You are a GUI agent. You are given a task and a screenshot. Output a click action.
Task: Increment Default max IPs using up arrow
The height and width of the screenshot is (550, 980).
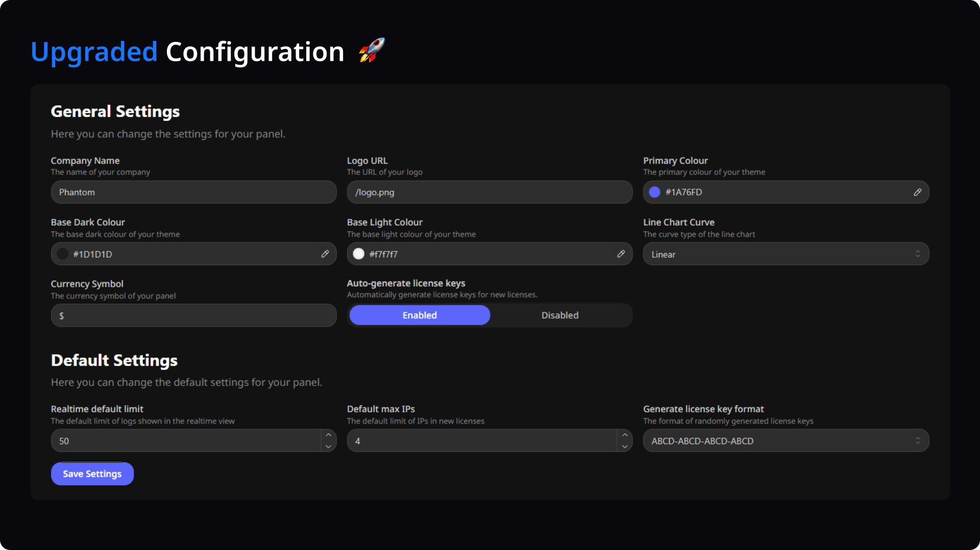(624, 435)
